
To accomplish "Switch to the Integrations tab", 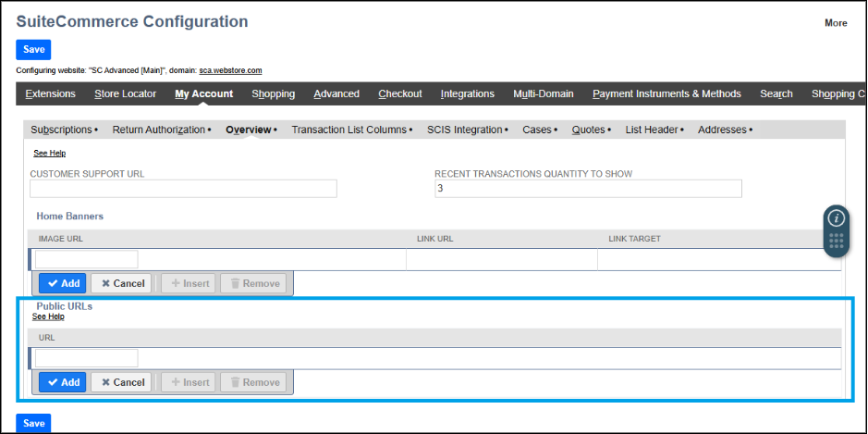I will (x=467, y=93).
